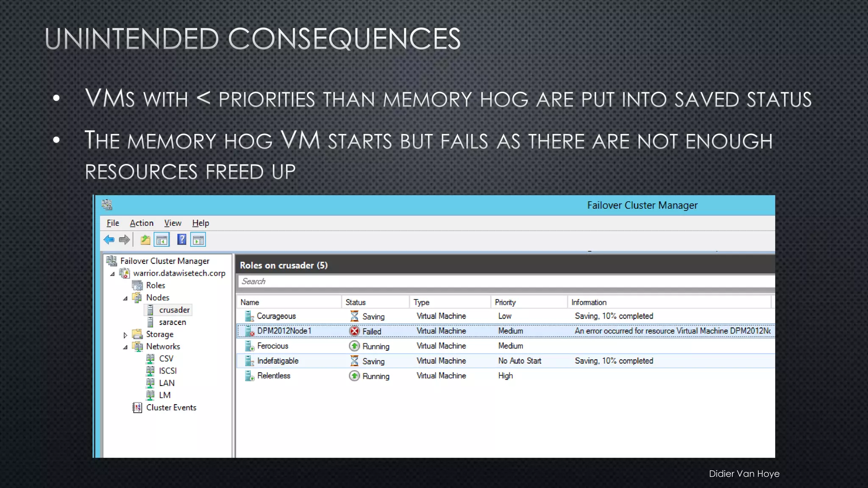
Task: Open Cluster Events in the tree
Action: 171,408
